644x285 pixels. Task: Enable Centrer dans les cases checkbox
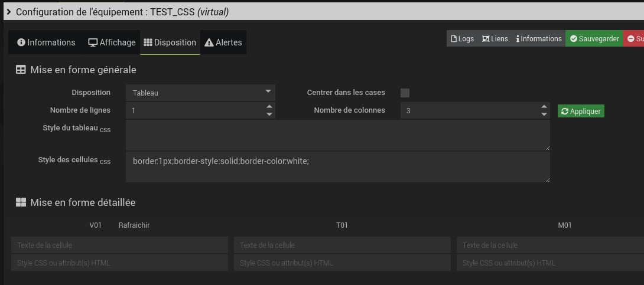point(405,93)
